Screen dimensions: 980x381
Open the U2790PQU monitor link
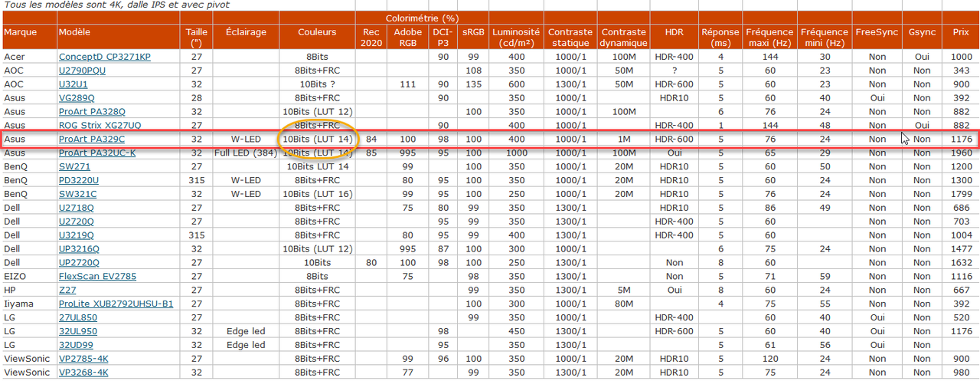[x=83, y=71]
